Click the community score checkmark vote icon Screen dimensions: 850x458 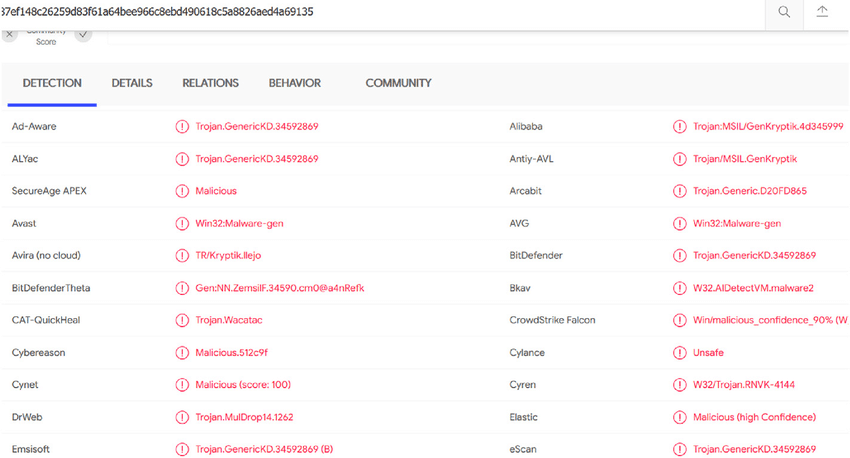click(83, 34)
